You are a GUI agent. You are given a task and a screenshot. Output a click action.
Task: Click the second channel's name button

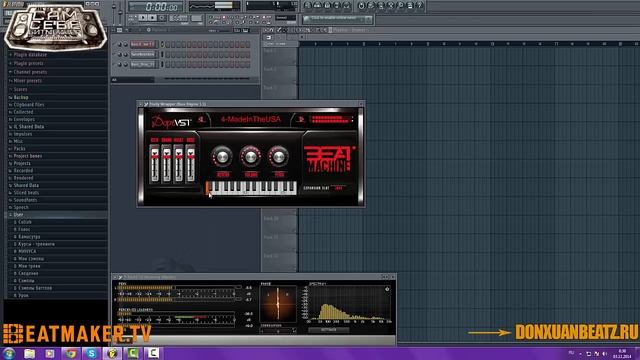[143, 54]
